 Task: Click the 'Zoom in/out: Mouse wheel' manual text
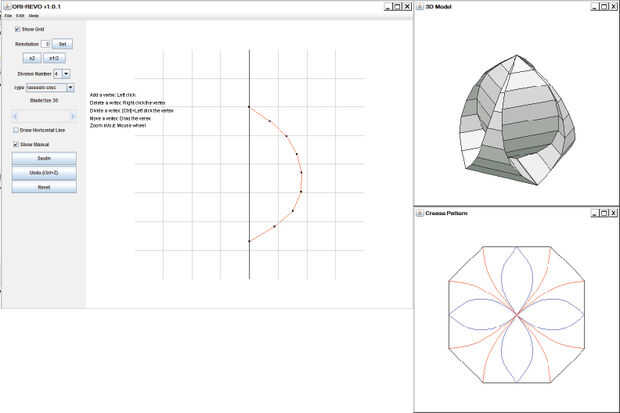click(x=118, y=125)
